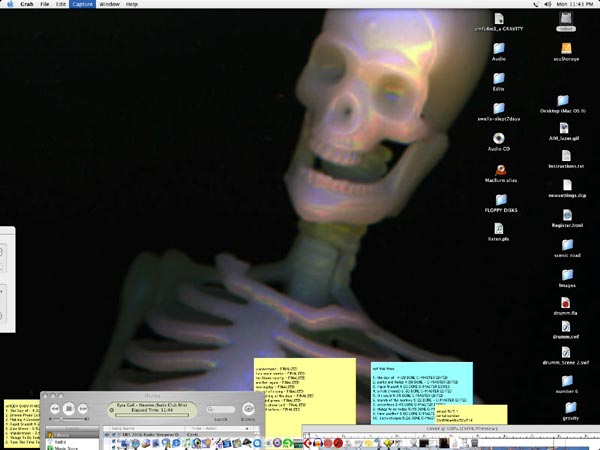Viewport: 600px width, 450px height.
Task: Click the red headphones icon in the Dock
Action: (x=318, y=443)
